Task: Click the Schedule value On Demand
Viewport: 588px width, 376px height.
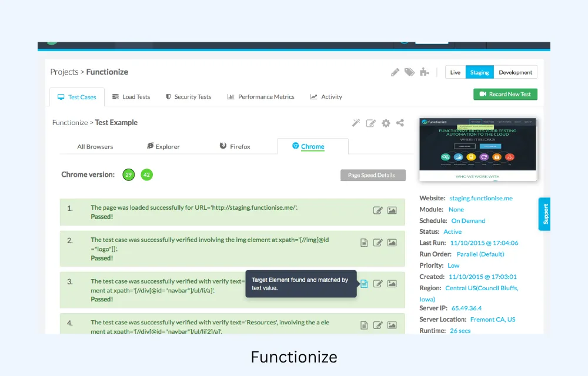Action: [468, 220]
